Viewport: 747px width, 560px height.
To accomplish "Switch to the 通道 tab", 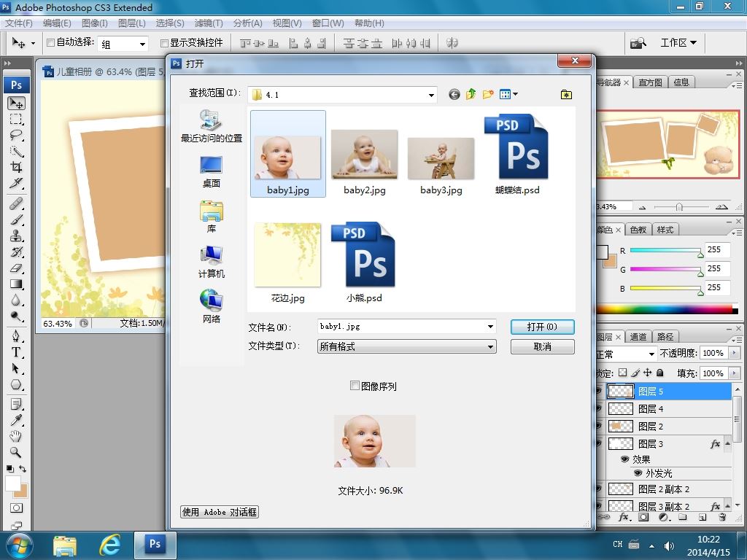I will coord(638,337).
